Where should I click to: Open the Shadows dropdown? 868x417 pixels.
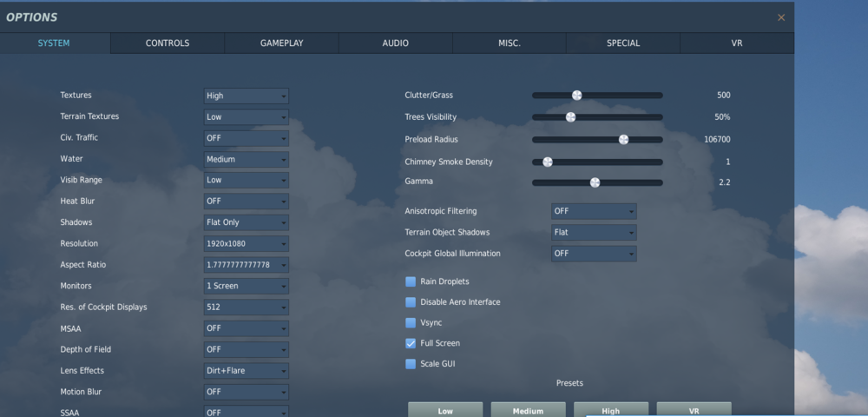pyautogui.click(x=246, y=222)
